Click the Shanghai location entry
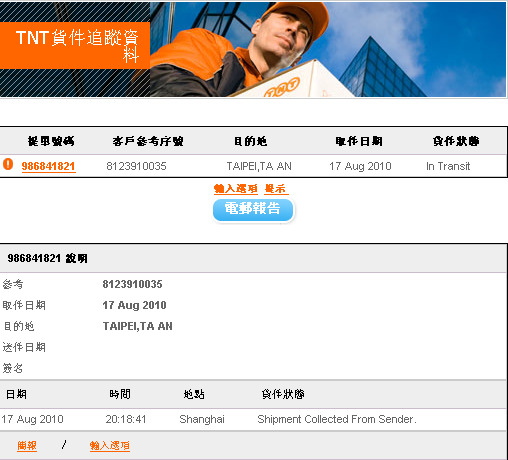This screenshot has width=508, height=460. 202,419
